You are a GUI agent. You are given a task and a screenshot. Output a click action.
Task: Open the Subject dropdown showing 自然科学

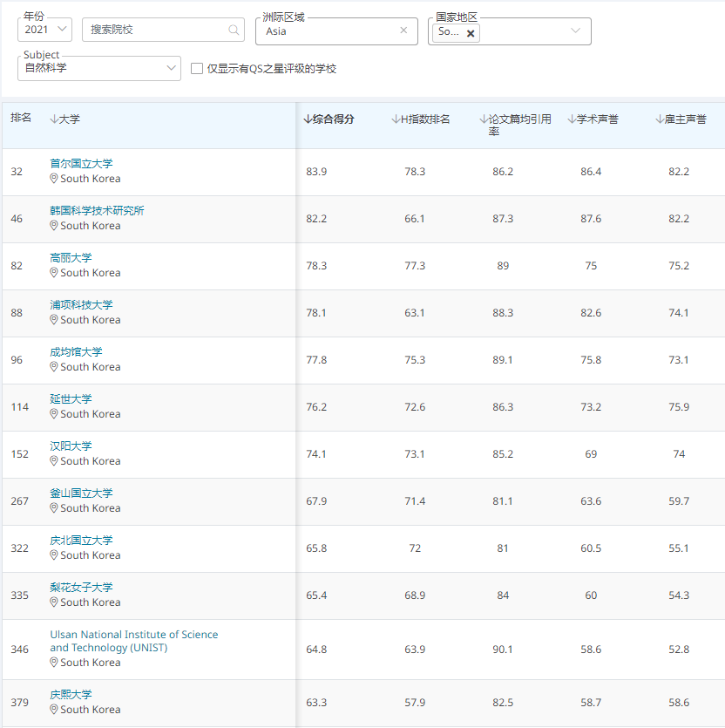coord(98,69)
